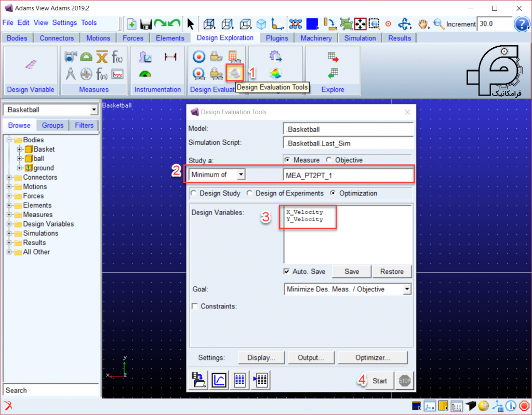Open the Groups tab in model browser
This screenshot has height=415, width=532.
[x=52, y=125]
